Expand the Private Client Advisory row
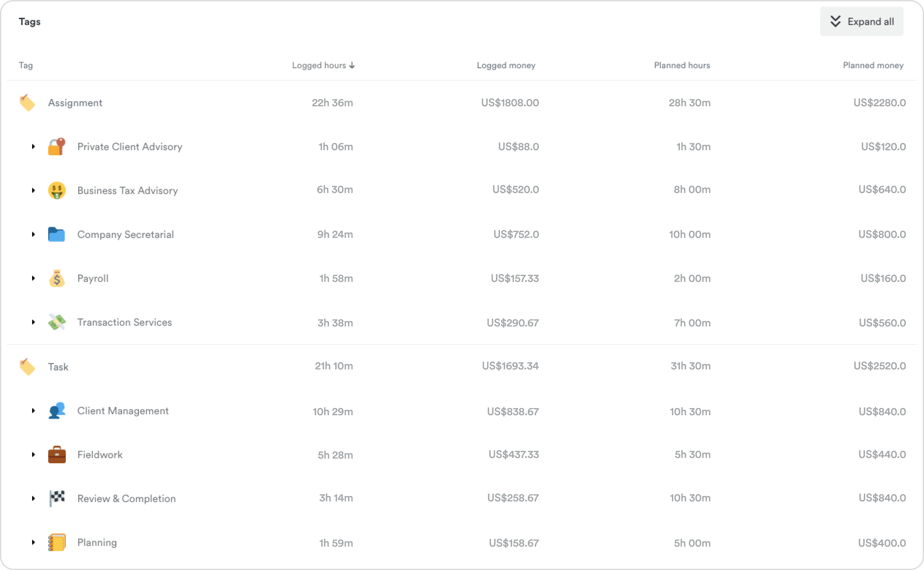Viewport: 924px width, 570px height. tap(33, 147)
